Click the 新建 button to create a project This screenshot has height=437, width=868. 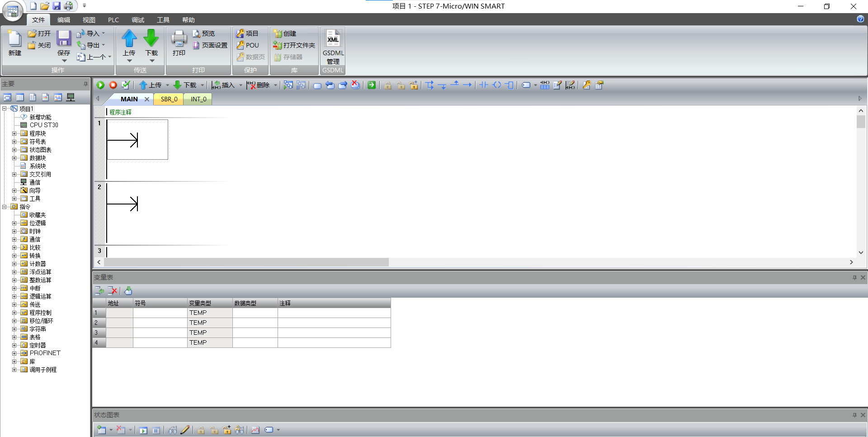(x=14, y=44)
